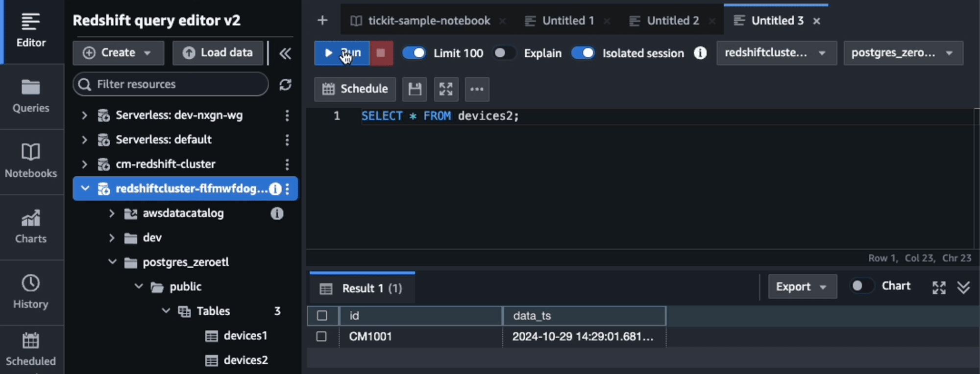Viewport: 980px width, 374px height.
Task: Maximize the results panel
Action: [x=939, y=287]
